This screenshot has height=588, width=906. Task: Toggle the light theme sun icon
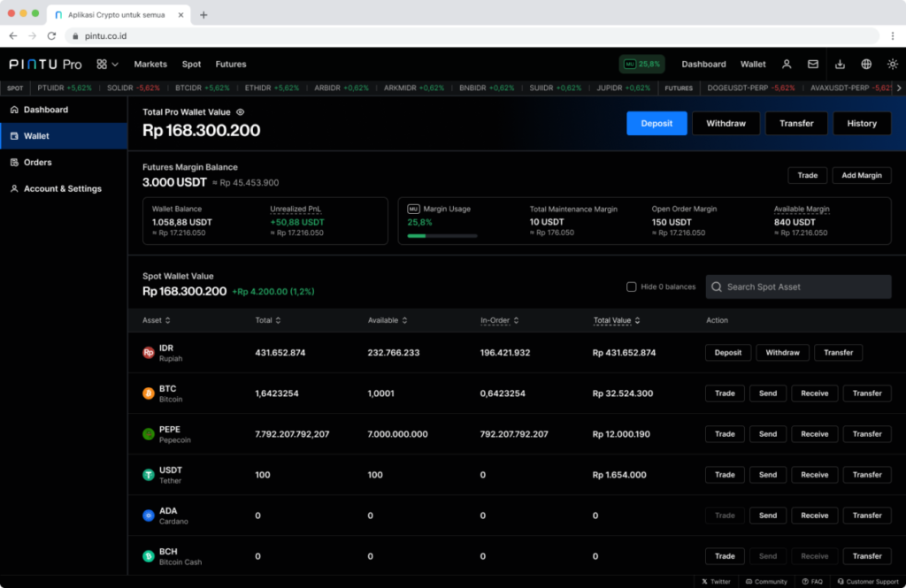(893, 65)
